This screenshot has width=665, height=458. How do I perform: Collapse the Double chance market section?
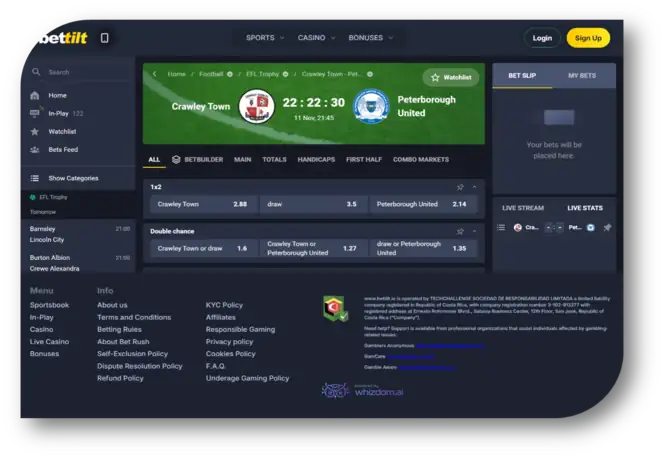pos(475,231)
